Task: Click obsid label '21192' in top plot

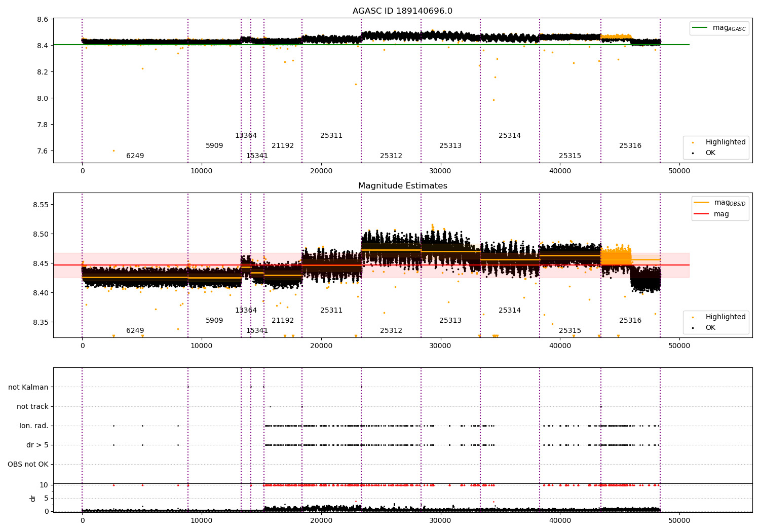Action: click(283, 146)
